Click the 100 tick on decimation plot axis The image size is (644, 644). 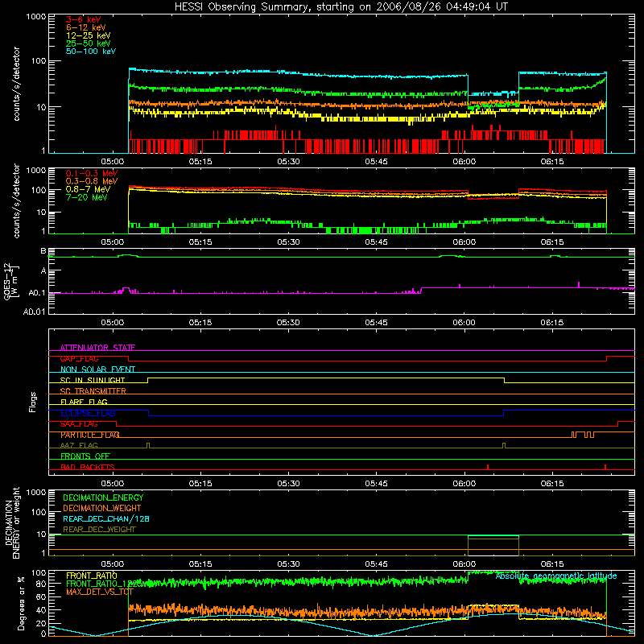tap(39, 512)
